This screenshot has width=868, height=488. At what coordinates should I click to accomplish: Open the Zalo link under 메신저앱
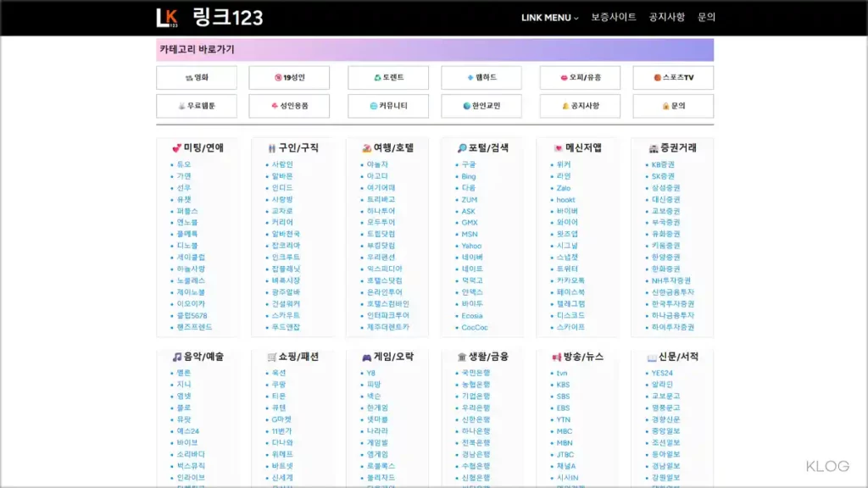[x=564, y=188]
